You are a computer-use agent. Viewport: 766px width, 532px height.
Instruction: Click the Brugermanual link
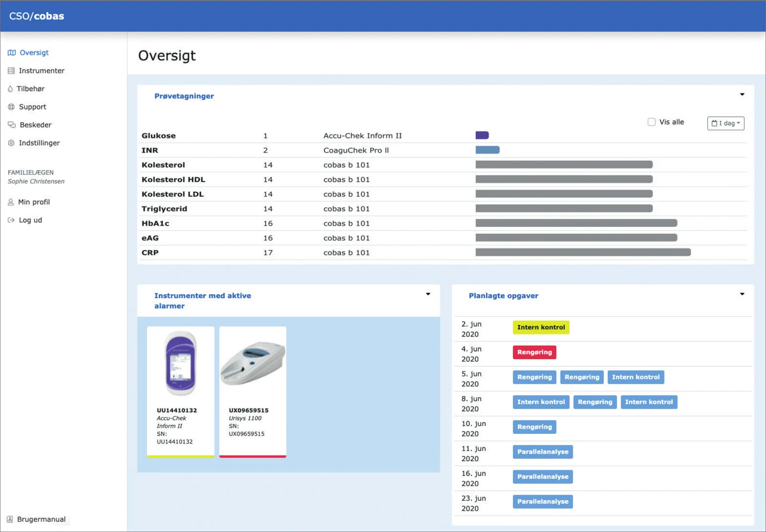[x=41, y=520]
